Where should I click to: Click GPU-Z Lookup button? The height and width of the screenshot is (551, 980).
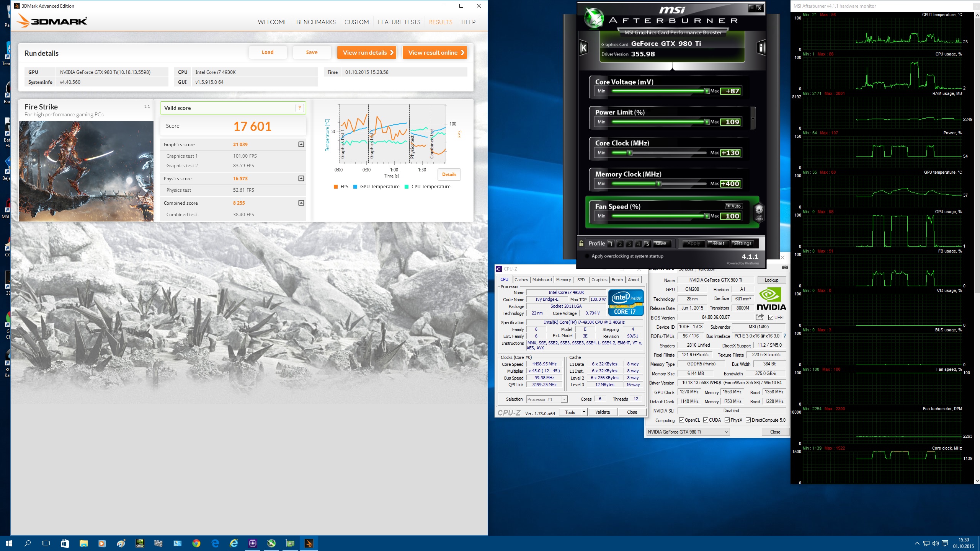click(771, 280)
